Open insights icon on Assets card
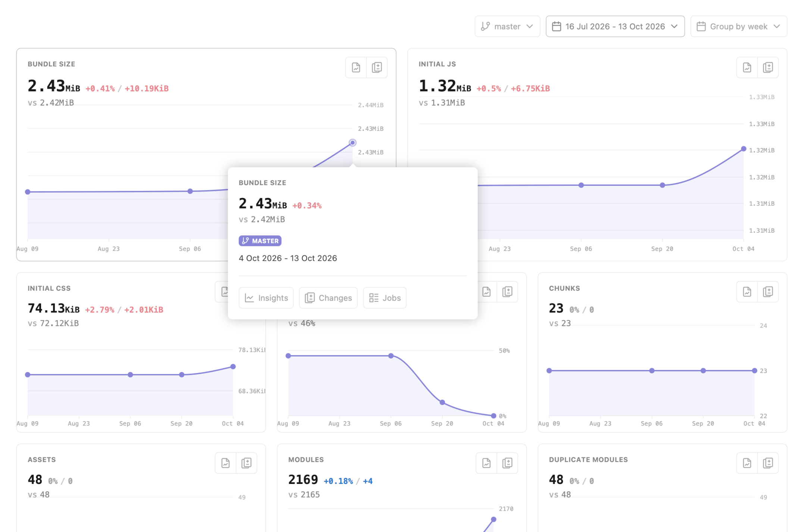This screenshot has width=799, height=532. point(225,463)
